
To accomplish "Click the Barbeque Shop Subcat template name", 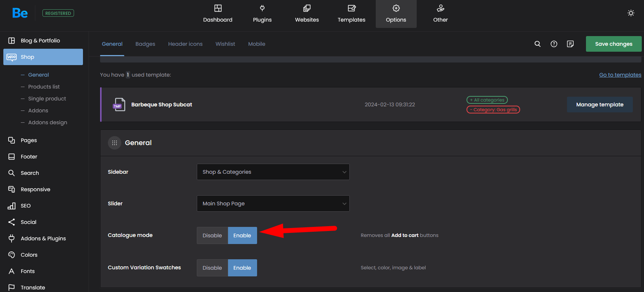I will click(162, 105).
